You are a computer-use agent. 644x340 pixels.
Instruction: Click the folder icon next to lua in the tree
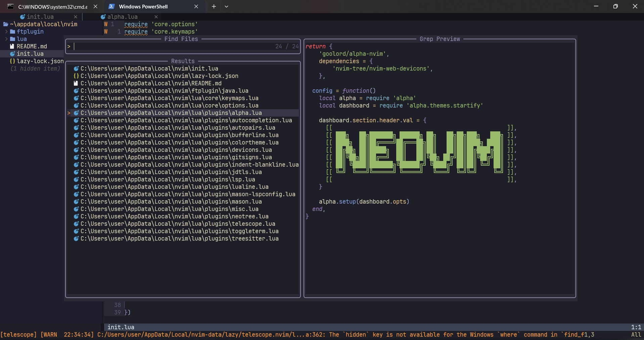point(12,39)
